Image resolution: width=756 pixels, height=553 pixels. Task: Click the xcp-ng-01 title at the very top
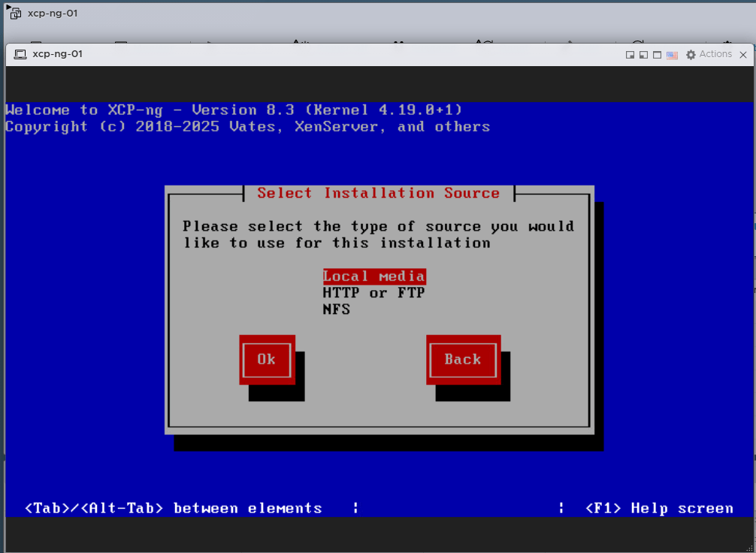point(53,14)
